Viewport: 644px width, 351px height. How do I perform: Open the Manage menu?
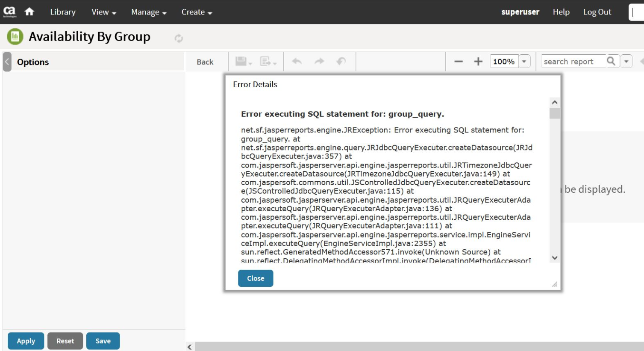(x=148, y=12)
